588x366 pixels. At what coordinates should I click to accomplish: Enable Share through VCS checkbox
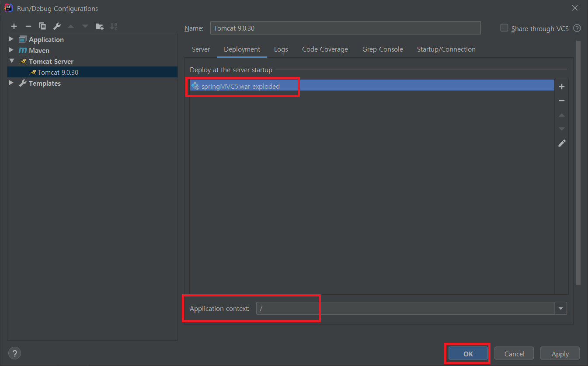pyautogui.click(x=504, y=28)
